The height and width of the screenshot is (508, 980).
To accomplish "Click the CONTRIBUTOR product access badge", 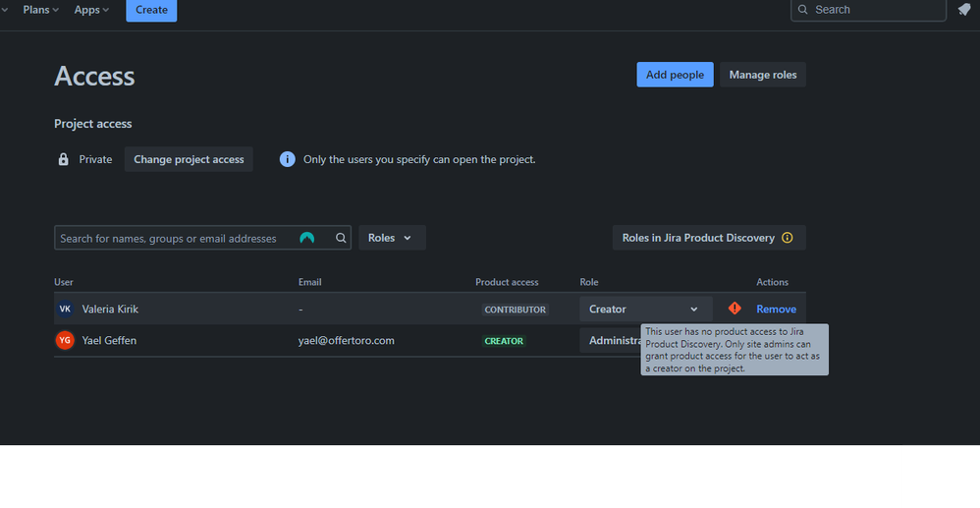I will click(x=515, y=310).
